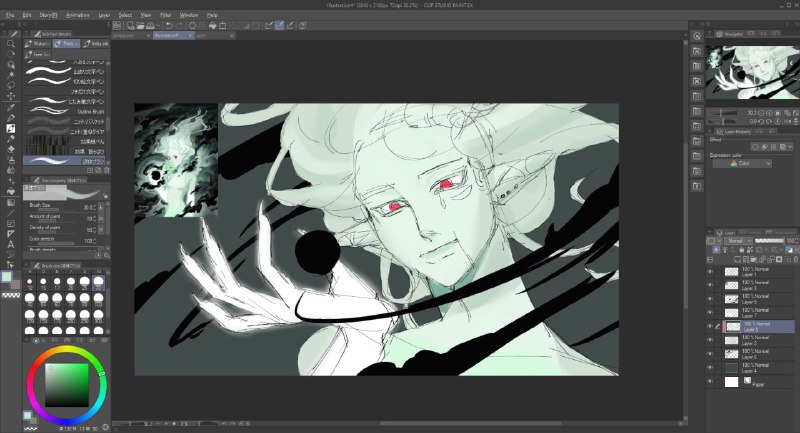Select the Eyedropper tool
The height and width of the screenshot is (433, 800).
point(11,107)
